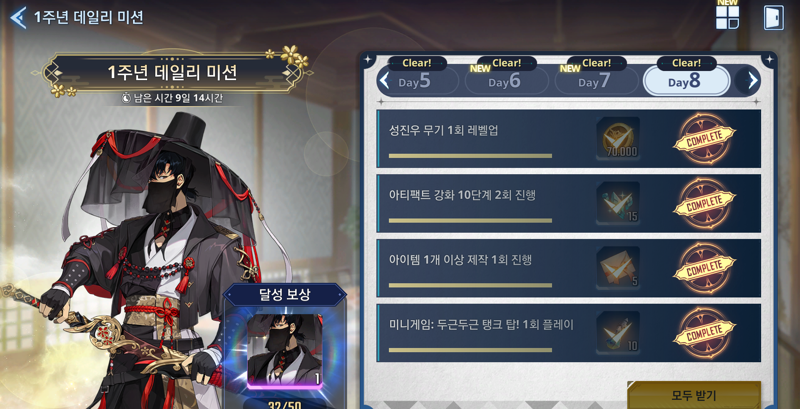The width and height of the screenshot is (800, 409).
Task: Click COMPLETE stamp for 성진우 무기 레벨업
Action: [705, 139]
